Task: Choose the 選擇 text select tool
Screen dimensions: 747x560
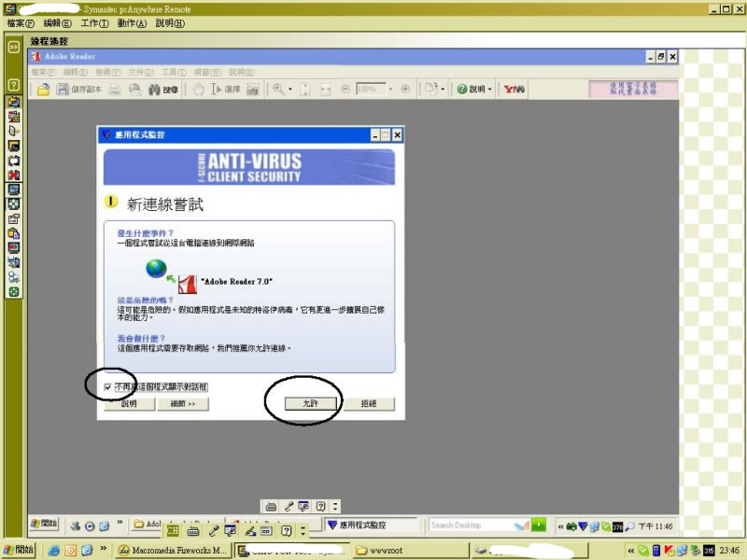Action: [225, 89]
